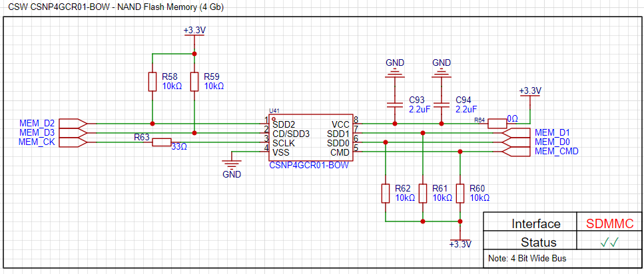644x274 pixels.
Task: Select the R60 resistor symbol
Action: point(460,193)
